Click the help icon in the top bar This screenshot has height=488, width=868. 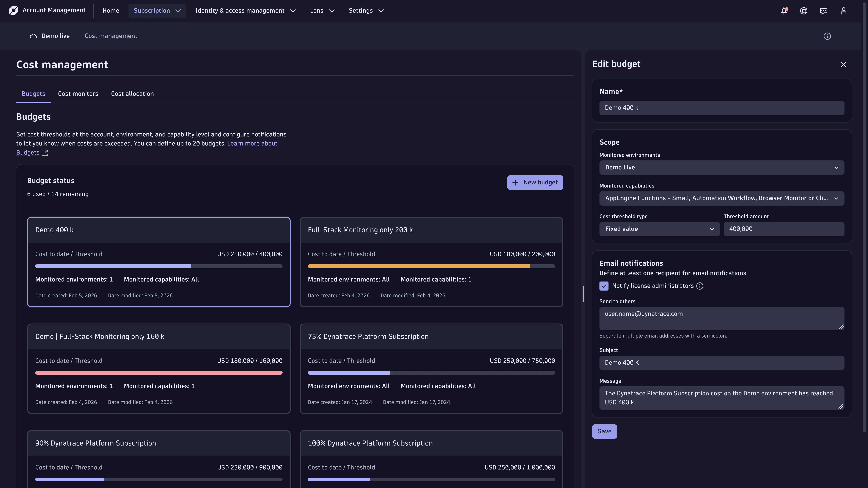coord(804,11)
